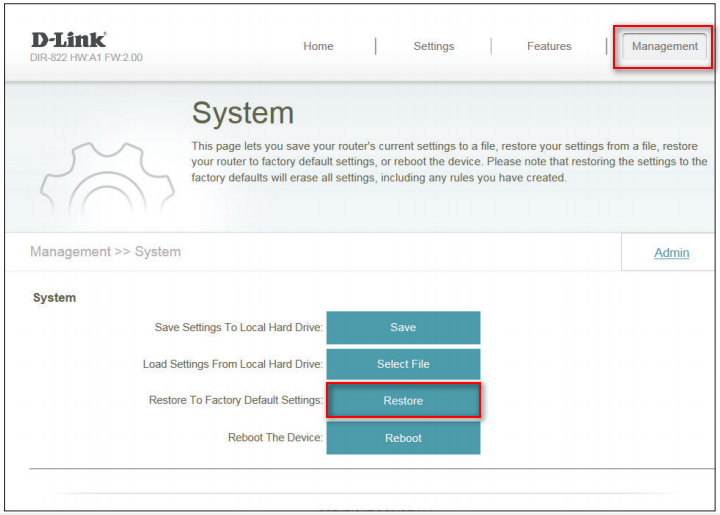Screen dimensions: 720x515
Task: Click the Select File button
Action: coord(403,364)
